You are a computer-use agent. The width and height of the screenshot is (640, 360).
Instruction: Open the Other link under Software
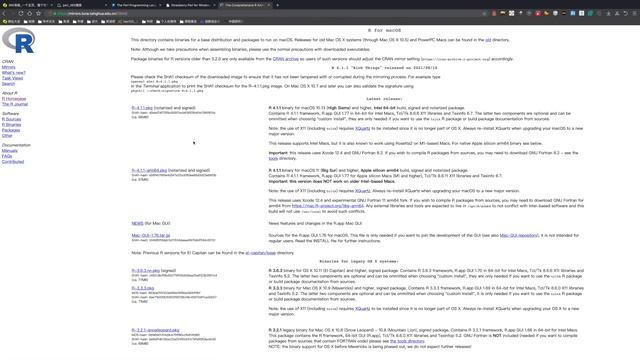tap(7, 136)
